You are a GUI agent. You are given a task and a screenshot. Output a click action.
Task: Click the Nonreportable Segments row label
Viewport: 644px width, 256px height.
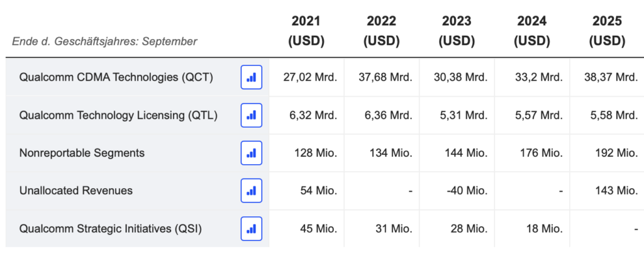pyautogui.click(x=82, y=153)
